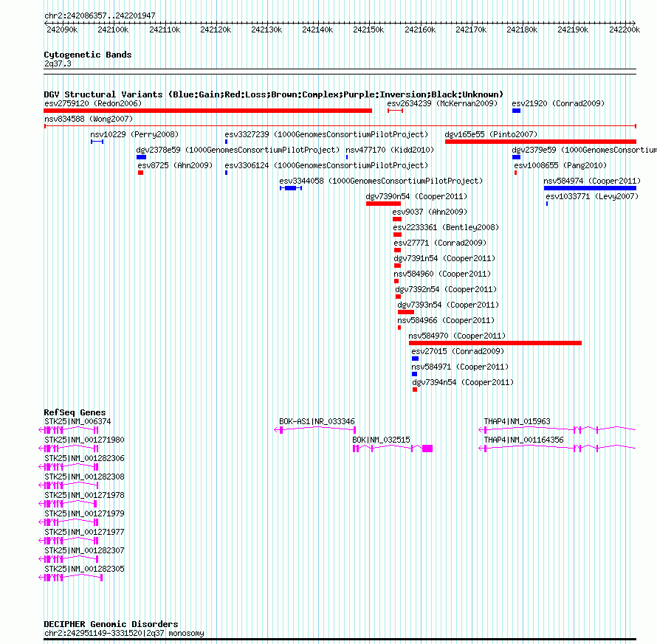Open esv27015 (Conrad2009) variant
This screenshot has width=657, height=644.
pos(458,351)
